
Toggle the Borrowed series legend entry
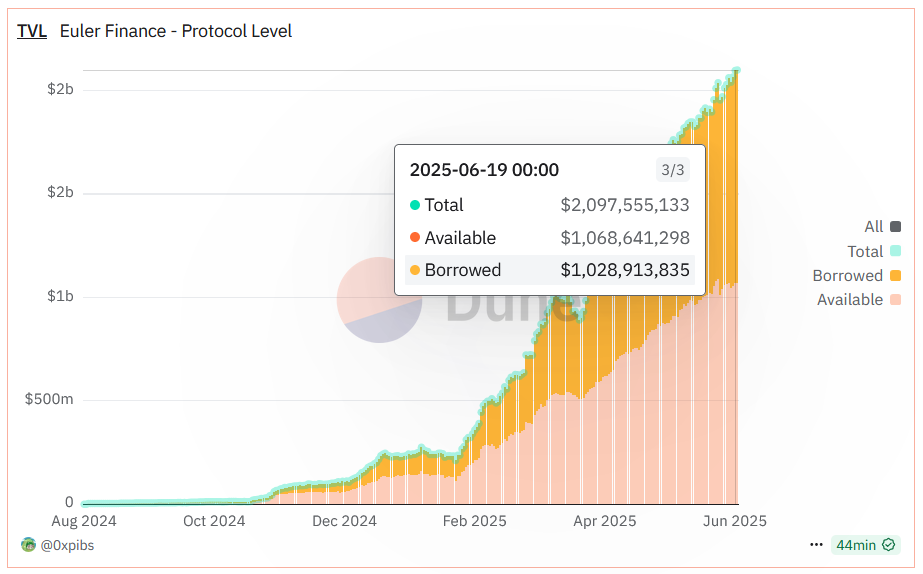(856, 276)
